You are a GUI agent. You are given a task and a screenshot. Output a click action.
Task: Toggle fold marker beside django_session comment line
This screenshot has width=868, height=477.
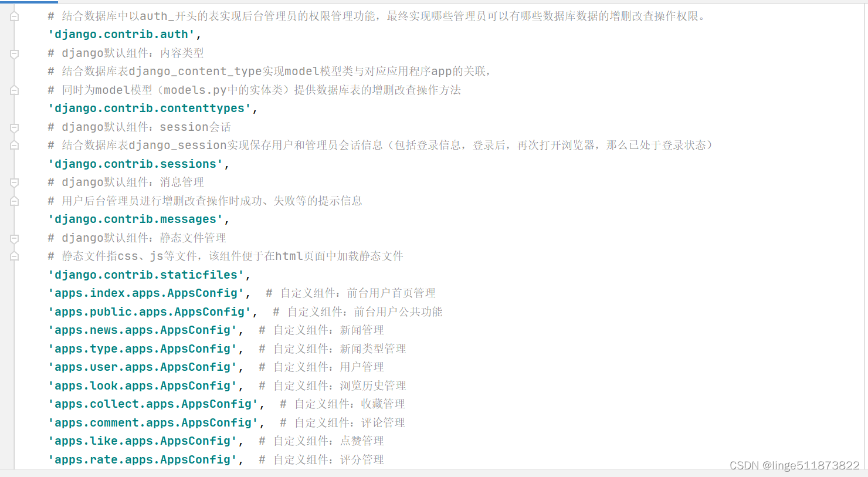click(14, 146)
